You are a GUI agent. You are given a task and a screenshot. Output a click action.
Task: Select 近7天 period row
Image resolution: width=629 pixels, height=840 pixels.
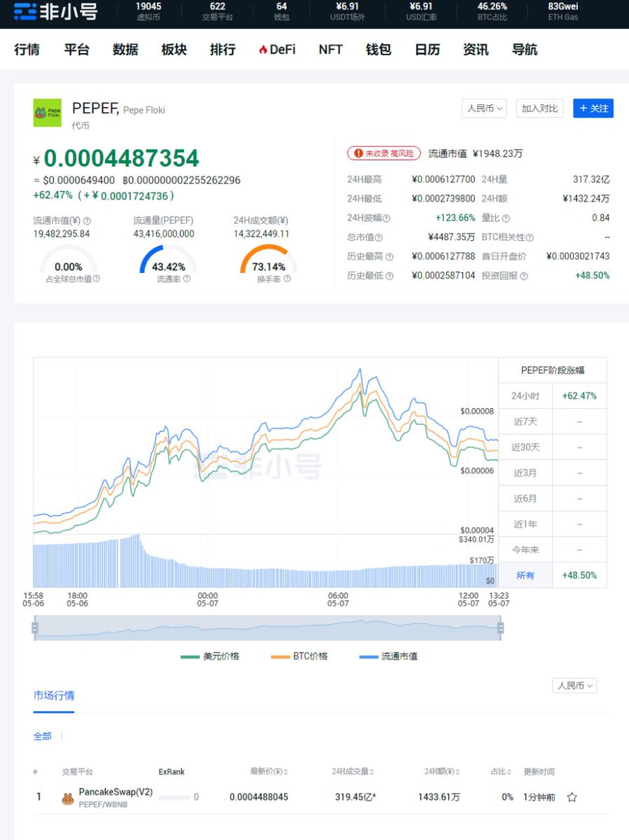pyautogui.click(x=553, y=422)
